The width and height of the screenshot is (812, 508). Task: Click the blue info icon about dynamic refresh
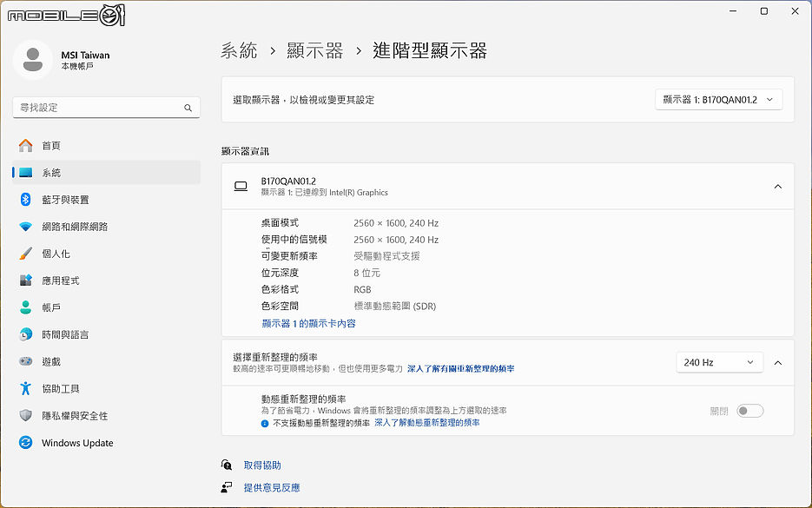click(265, 424)
